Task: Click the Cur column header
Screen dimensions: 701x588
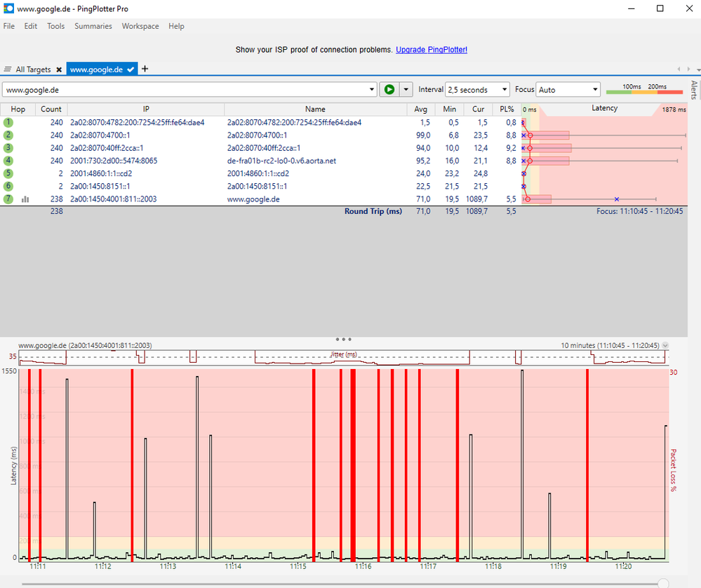Action: pos(478,109)
